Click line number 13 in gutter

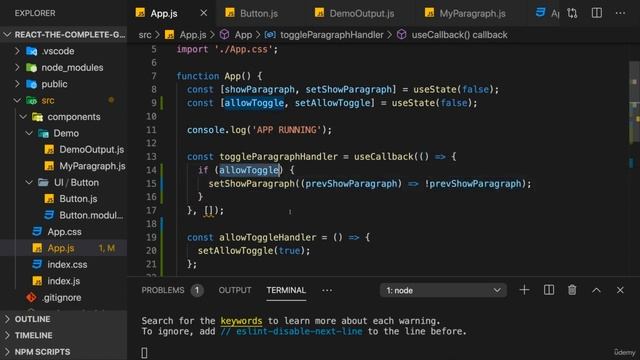pyautogui.click(x=151, y=157)
